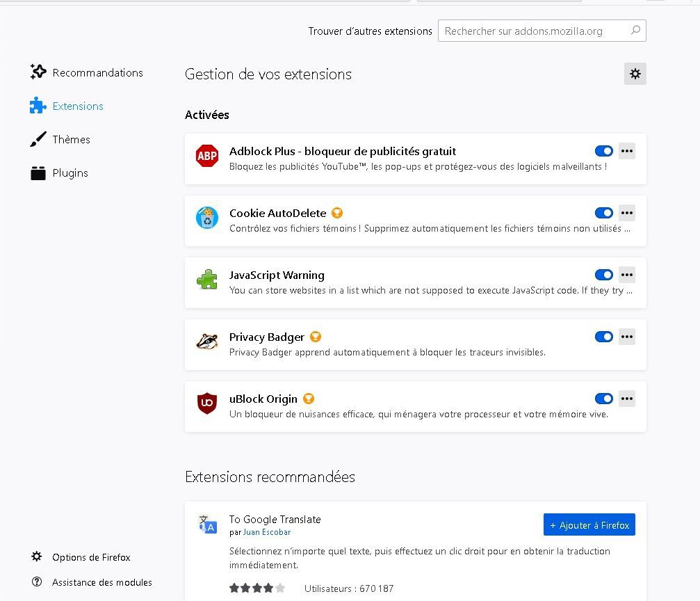Image resolution: width=700 pixels, height=601 pixels.
Task: Open JavaScript Warning extension details
Action: [x=277, y=275]
